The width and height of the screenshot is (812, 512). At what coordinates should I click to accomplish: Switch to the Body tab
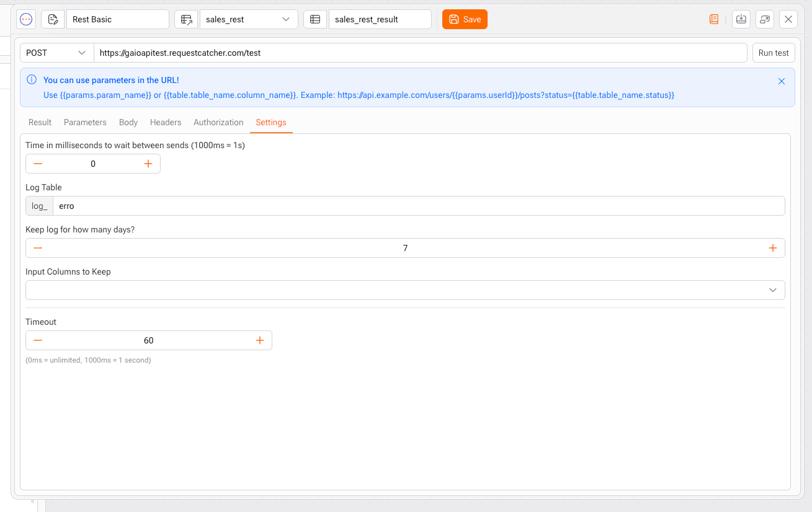[x=128, y=122]
